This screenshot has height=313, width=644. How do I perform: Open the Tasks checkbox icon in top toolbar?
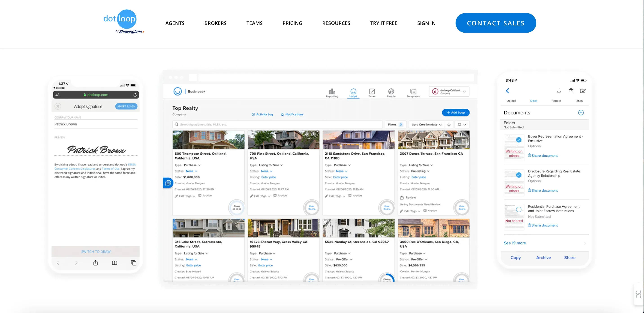tap(372, 92)
